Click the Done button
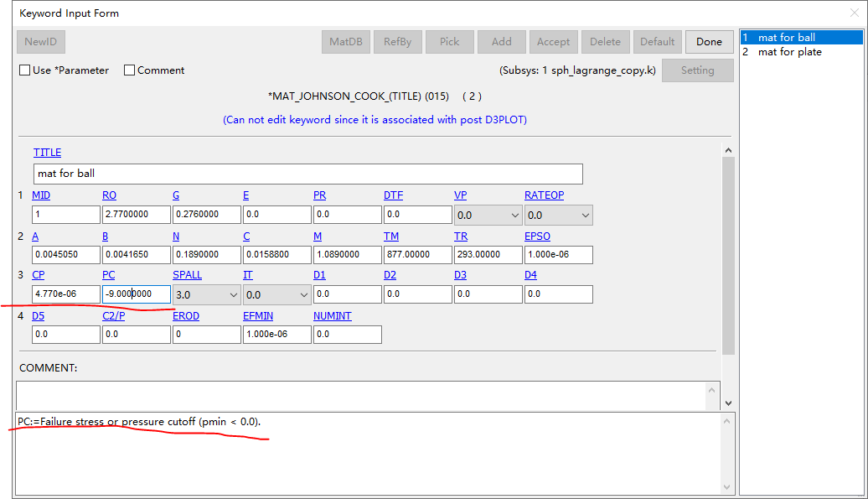 [709, 41]
